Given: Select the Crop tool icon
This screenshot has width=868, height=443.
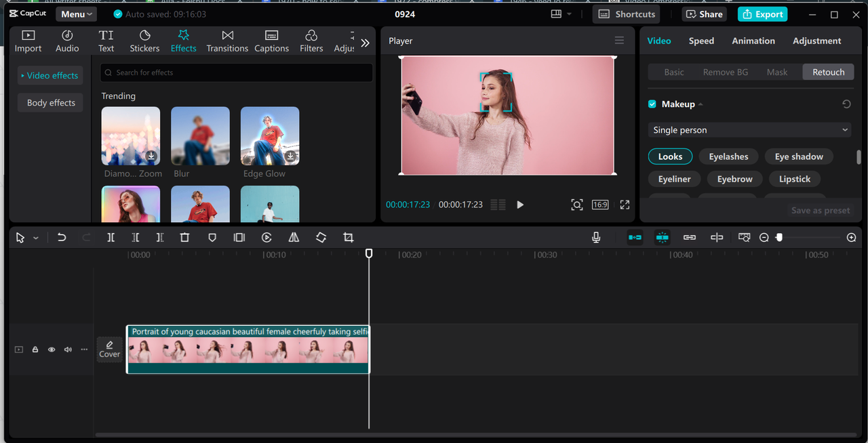Looking at the screenshot, I should (x=348, y=238).
